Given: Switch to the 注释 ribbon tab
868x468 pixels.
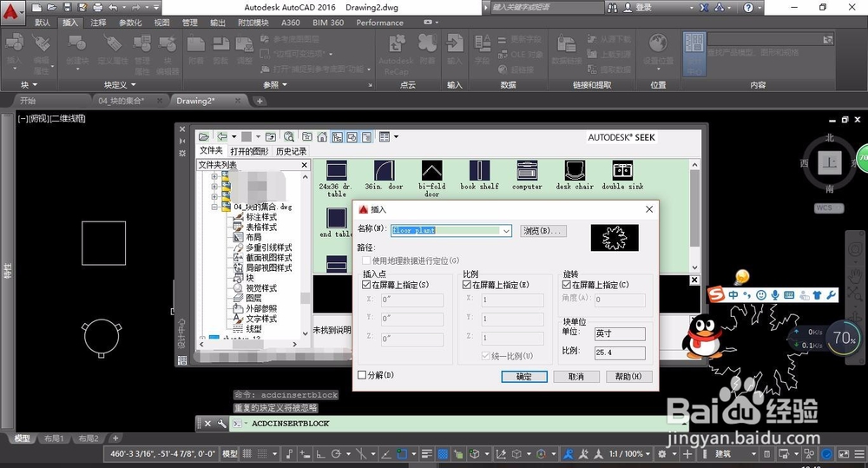Looking at the screenshot, I should click(x=98, y=23).
